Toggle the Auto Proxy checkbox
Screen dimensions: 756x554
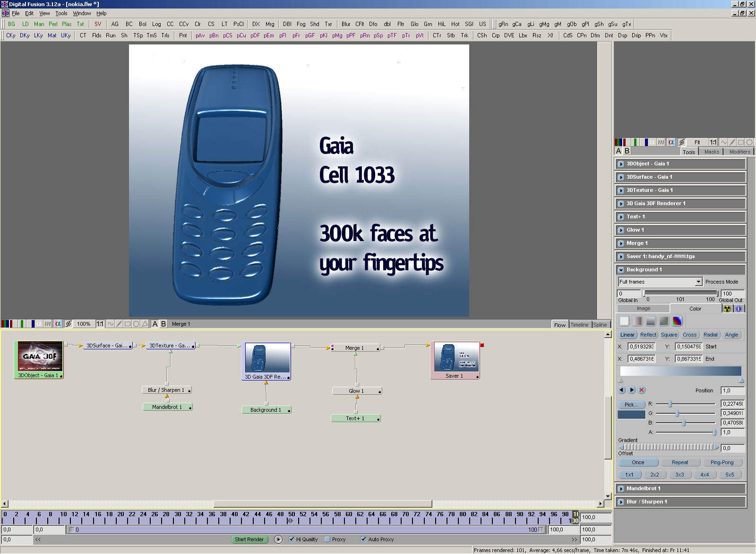[363, 539]
